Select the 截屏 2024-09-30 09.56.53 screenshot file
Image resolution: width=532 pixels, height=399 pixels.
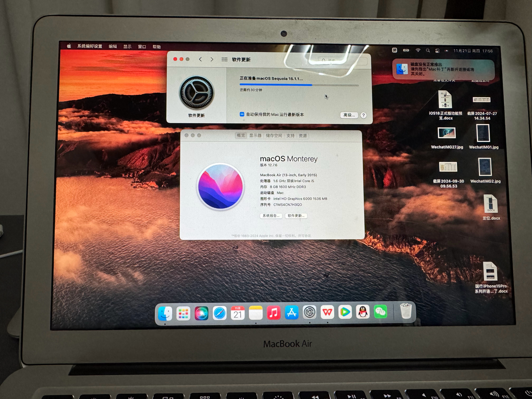click(x=448, y=175)
